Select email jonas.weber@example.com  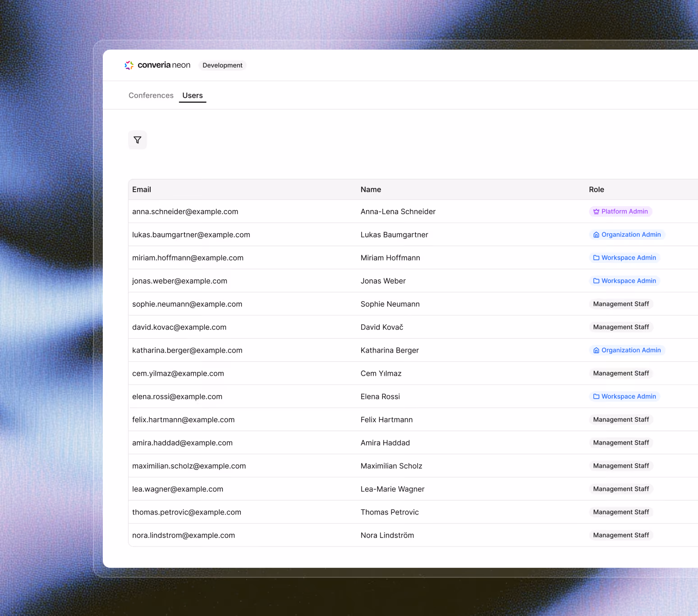[x=179, y=281]
